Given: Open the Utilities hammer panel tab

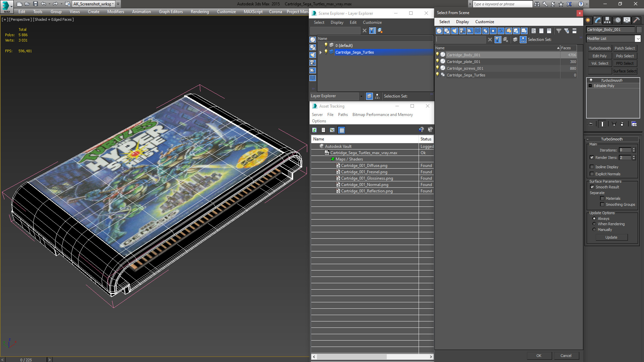Looking at the screenshot, I should [636, 20].
